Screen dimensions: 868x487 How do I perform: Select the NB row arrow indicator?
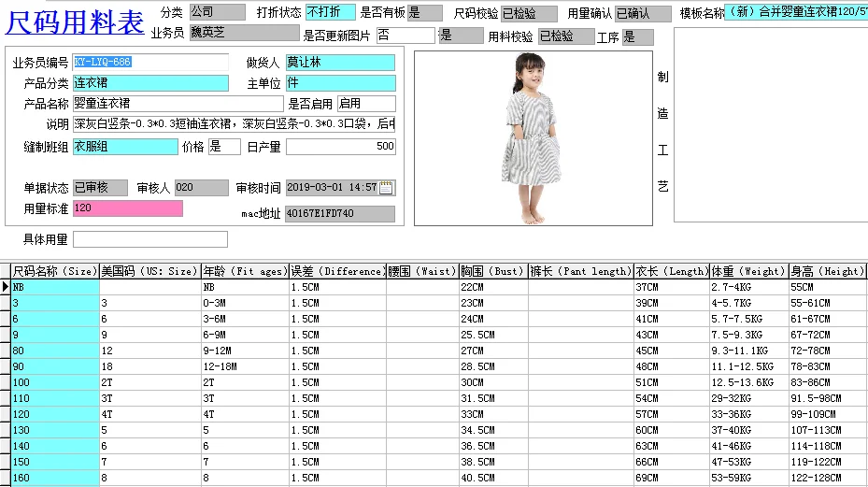tap(6, 286)
